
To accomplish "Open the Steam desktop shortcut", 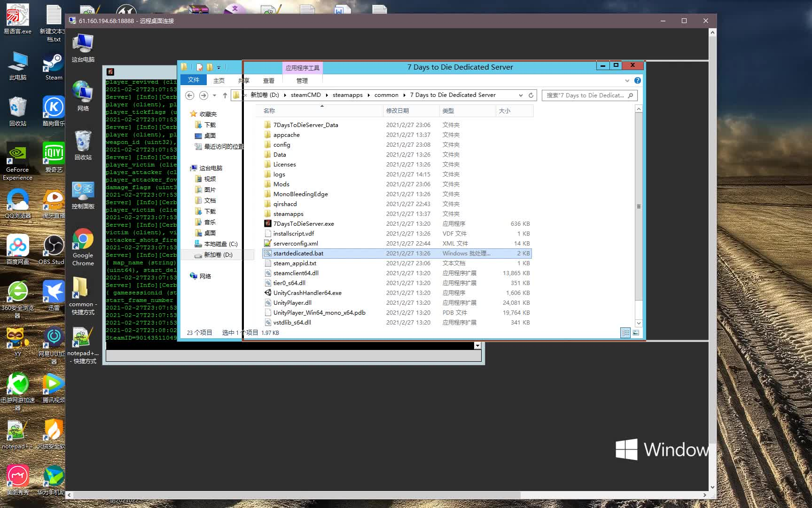I will pyautogui.click(x=54, y=67).
